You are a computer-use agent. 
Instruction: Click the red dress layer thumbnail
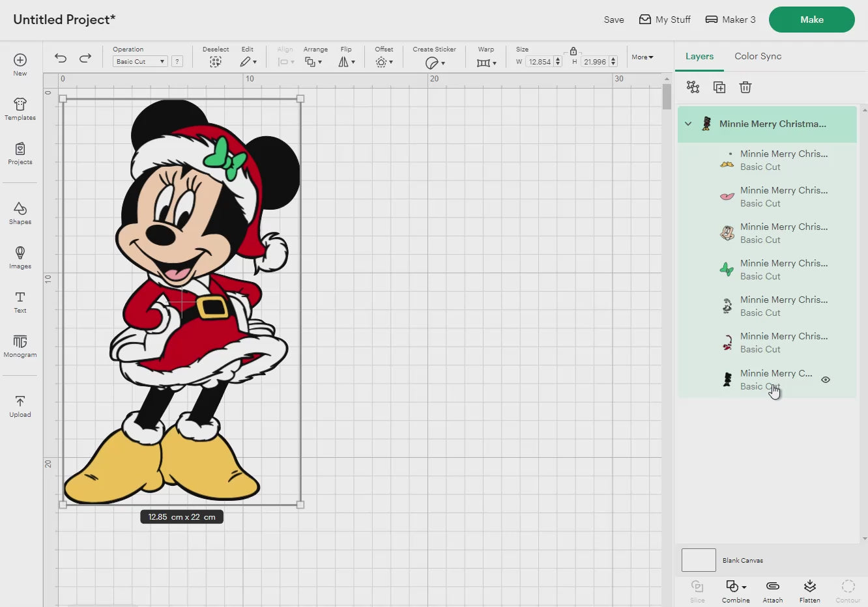tap(727, 342)
